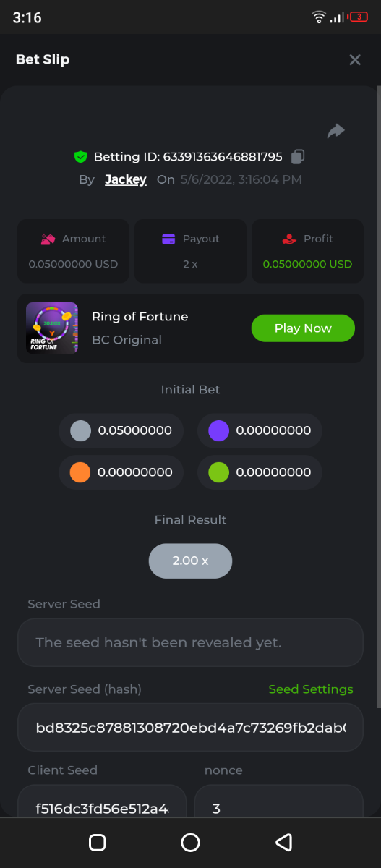Copy the Betting ID with copy icon

coord(298,156)
